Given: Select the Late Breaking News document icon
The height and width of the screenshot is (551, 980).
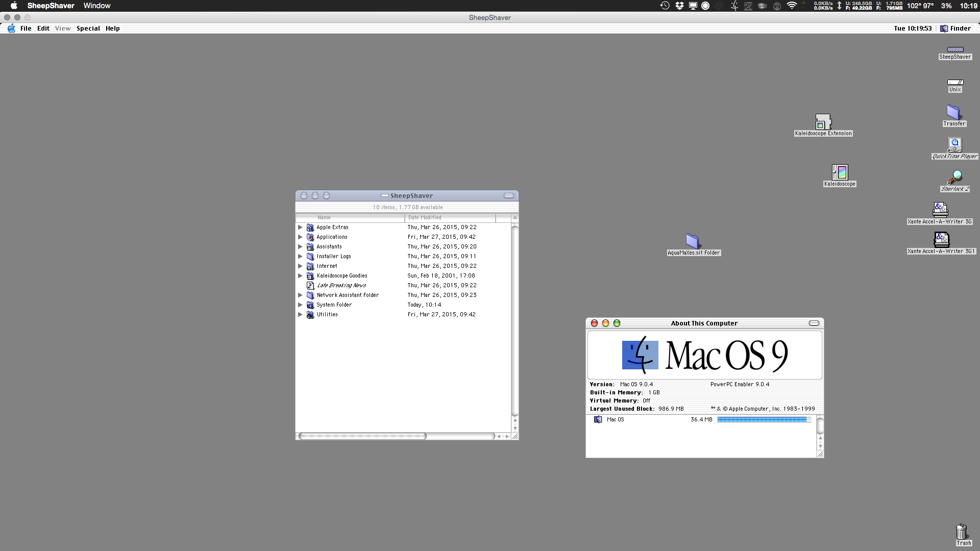Looking at the screenshot, I should click(x=310, y=286).
